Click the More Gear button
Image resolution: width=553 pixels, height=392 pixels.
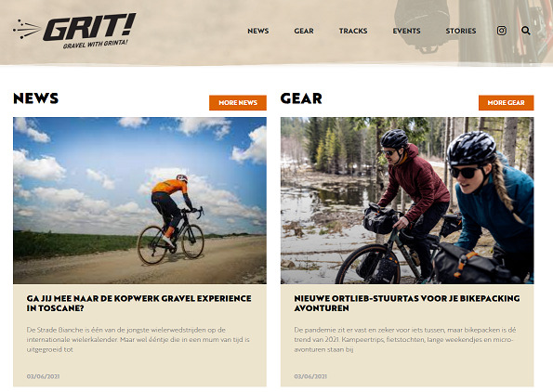pyautogui.click(x=507, y=102)
